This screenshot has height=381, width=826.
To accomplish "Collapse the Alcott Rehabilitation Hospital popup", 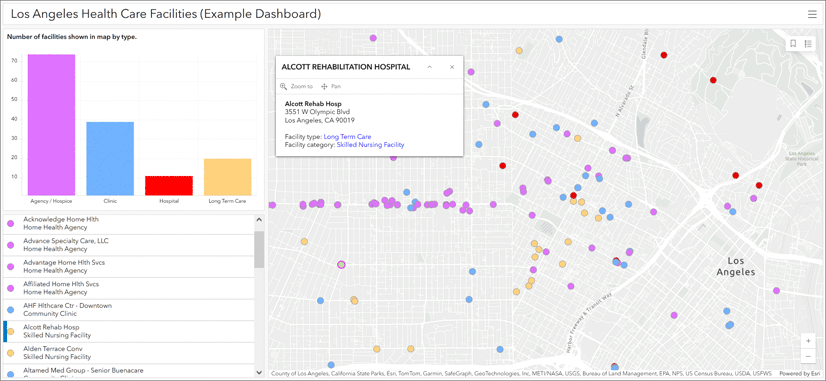I will click(x=429, y=67).
